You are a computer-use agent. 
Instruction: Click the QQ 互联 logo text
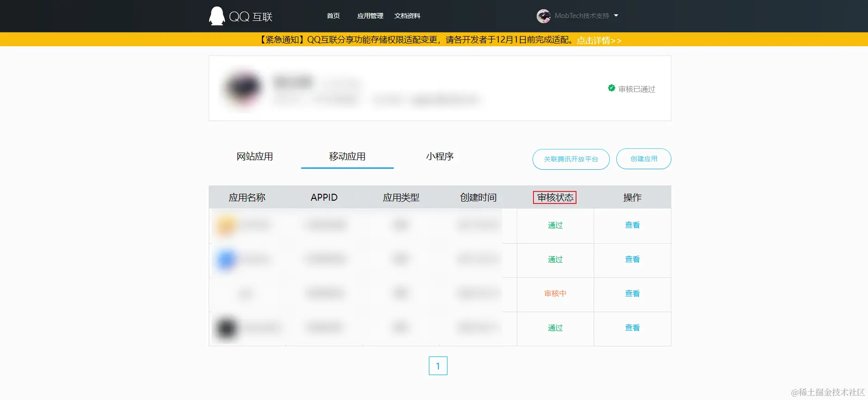(251, 17)
